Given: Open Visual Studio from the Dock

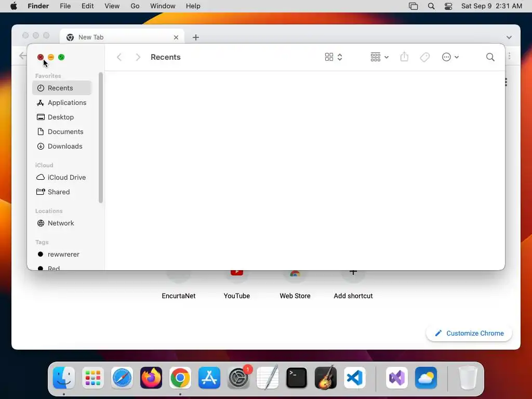Looking at the screenshot, I should coord(397,378).
